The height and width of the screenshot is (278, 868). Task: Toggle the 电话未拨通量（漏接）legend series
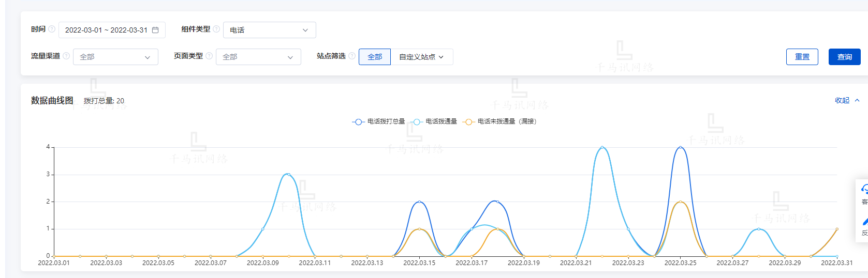coord(499,121)
